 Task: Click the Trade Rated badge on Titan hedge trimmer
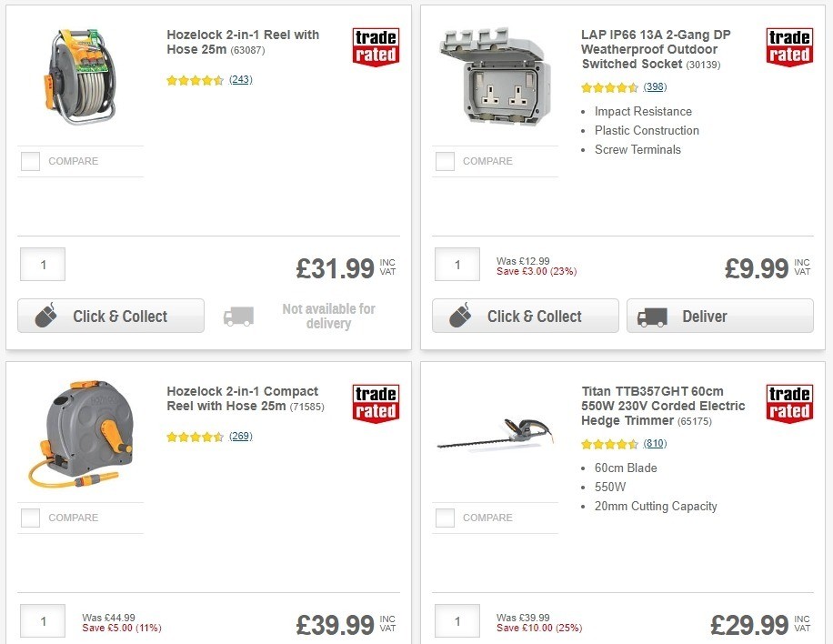pyautogui.click(x=789, y=403)
